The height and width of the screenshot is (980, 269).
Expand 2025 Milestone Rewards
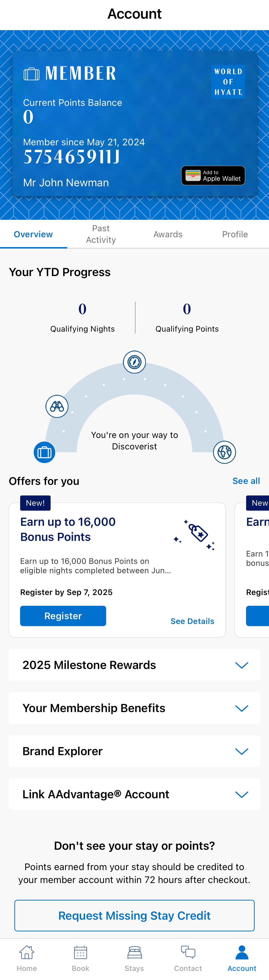(x=134, y=665)
